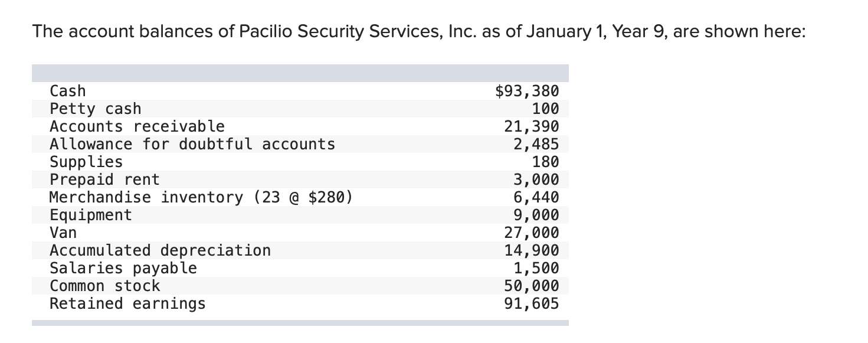Click Merchandise inventory (23 @ $280) label
Screen dimensions: 868x343
tap(201, 197)
